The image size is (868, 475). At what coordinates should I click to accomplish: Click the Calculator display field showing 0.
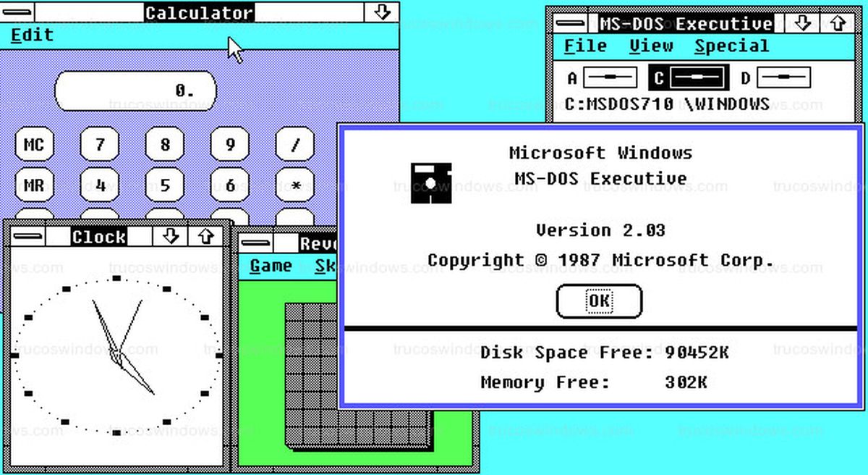pyautogui.click(x=135, y=91)
